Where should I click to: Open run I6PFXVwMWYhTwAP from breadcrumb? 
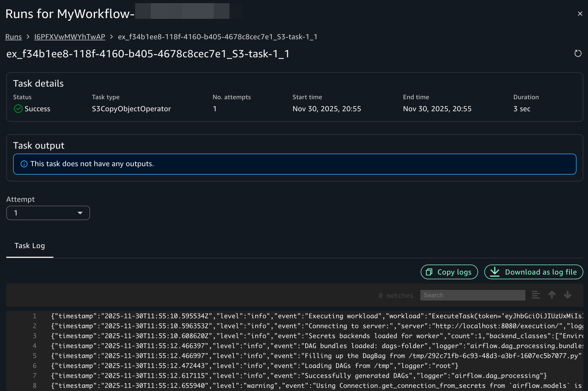pyautogui.click(x=70, y=37)
